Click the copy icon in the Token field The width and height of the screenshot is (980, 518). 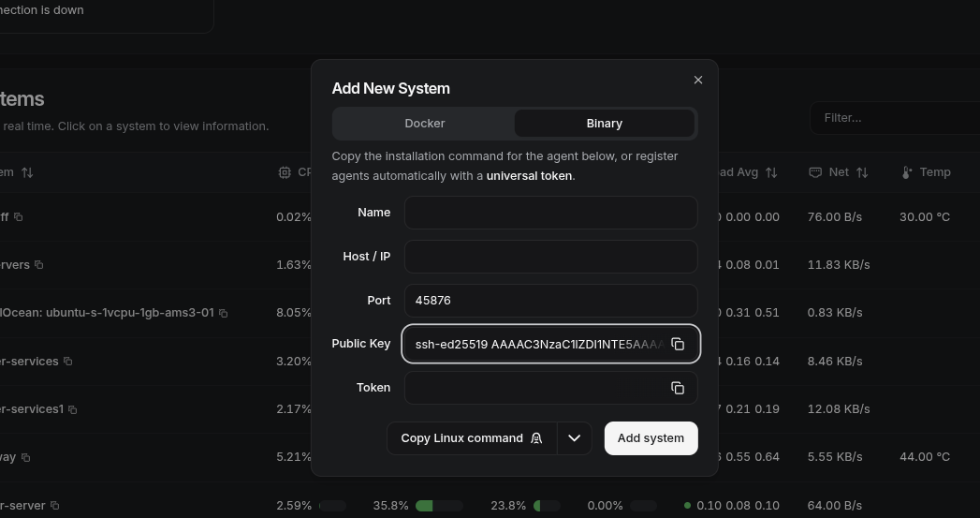pyautogui.click(x=678, y=388)
